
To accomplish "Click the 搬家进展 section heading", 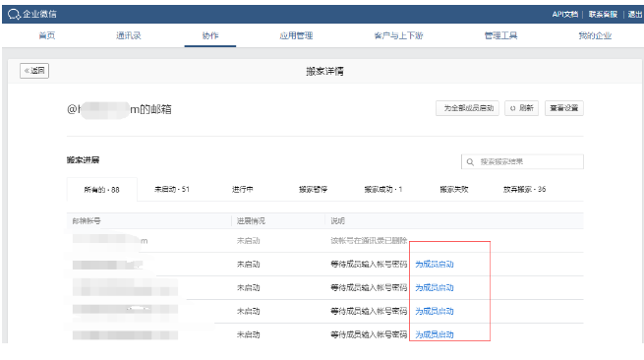I will (x=83, y=160).
